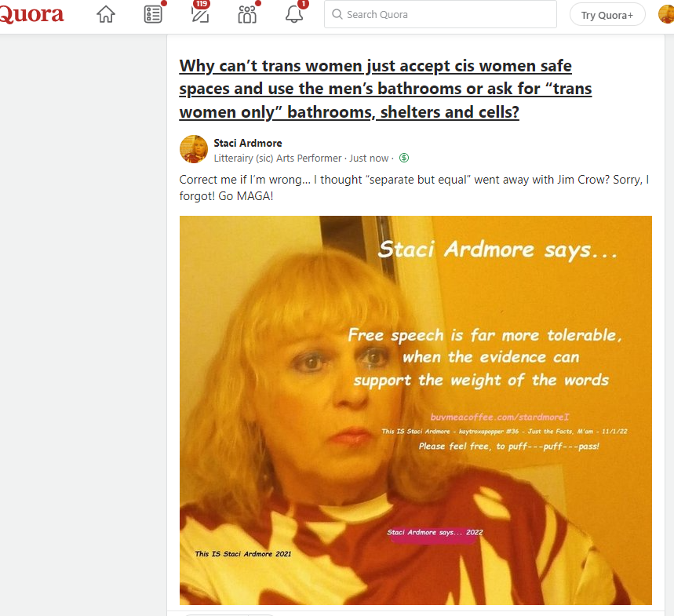The width and height of the screenshot is (674, 616).
Task: Click the 119 badge on the answer icon
Action: coord(201,4)
